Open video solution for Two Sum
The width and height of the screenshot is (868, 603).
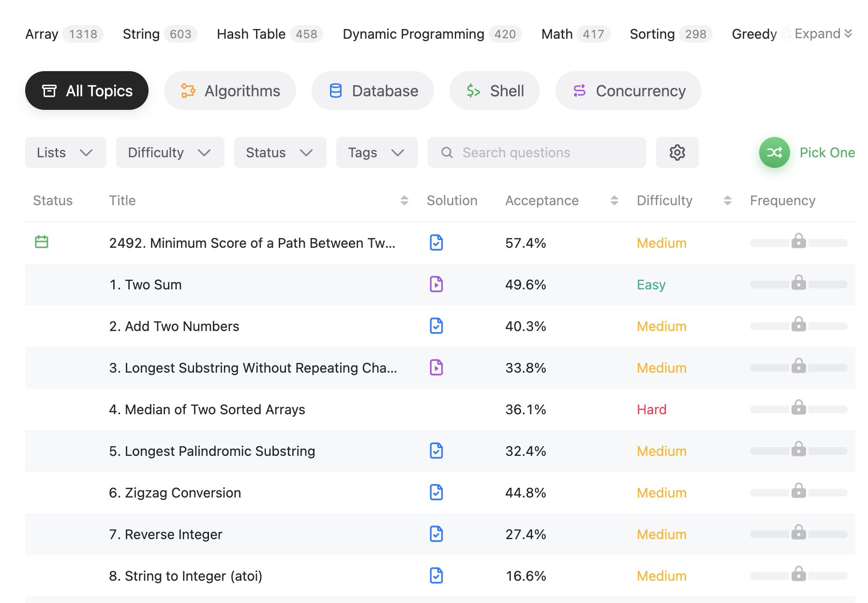(436, 285)
